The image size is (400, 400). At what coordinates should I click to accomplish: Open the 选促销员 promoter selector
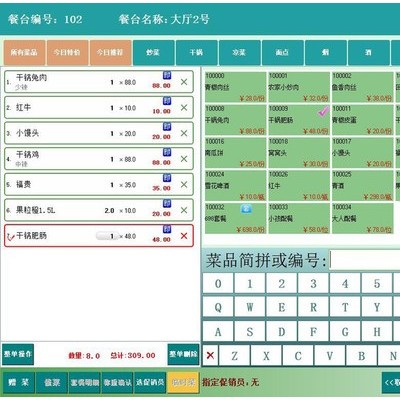[x=150, y=382]
